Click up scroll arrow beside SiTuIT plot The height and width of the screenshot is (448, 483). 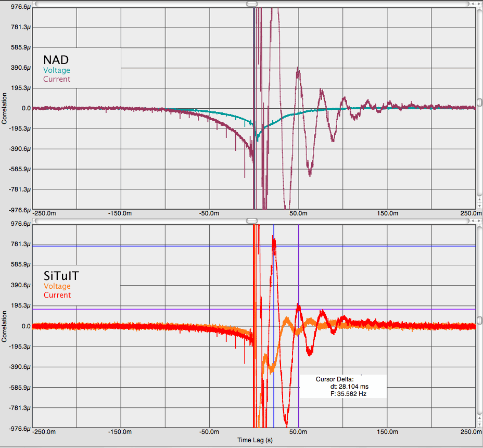click(x=479, y=417)
